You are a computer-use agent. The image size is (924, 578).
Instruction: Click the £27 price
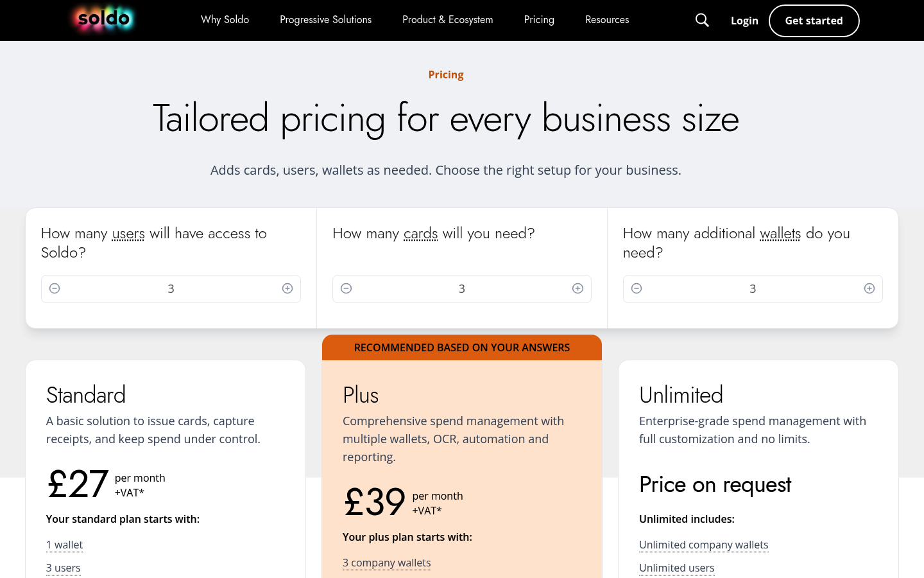pos(77,484)
